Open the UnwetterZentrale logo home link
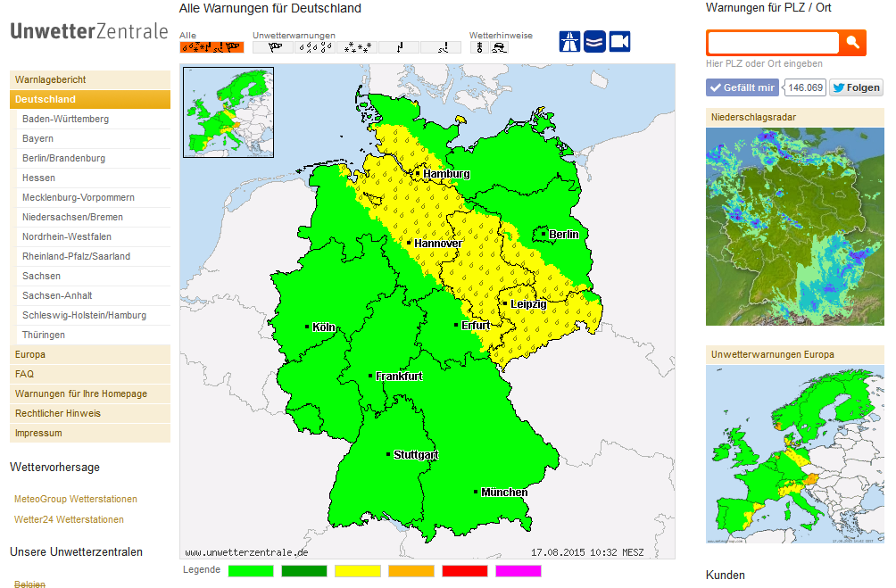Viewport: 896px width, 588px height. tap(89, 31)
